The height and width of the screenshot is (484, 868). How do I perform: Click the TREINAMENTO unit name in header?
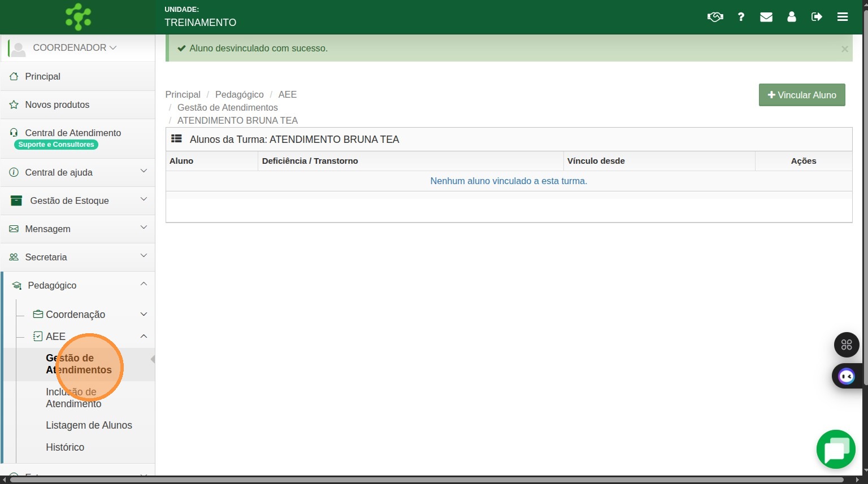pos(200,23)
